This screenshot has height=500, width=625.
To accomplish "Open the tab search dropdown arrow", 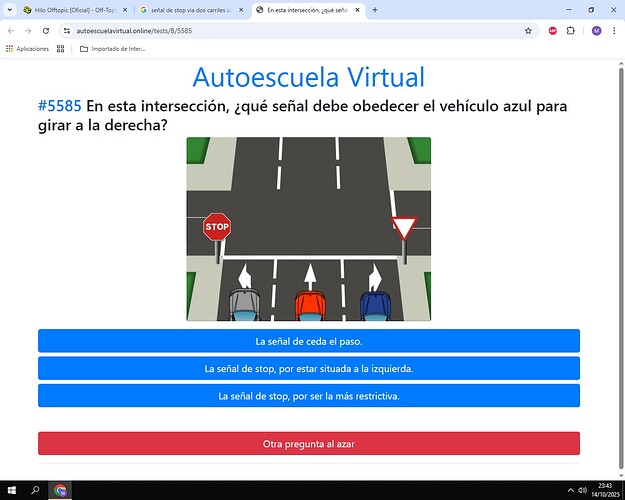I will click(10, 10).
